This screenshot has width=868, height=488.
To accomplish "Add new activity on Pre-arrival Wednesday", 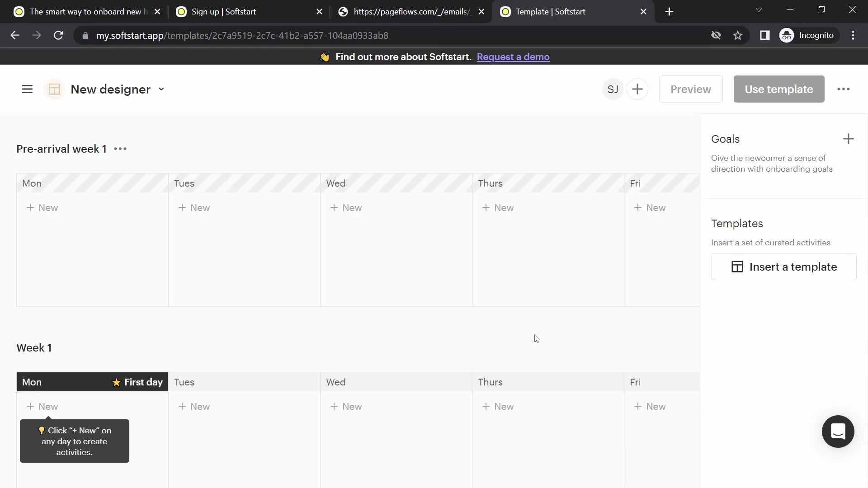I will click(346, 207).
